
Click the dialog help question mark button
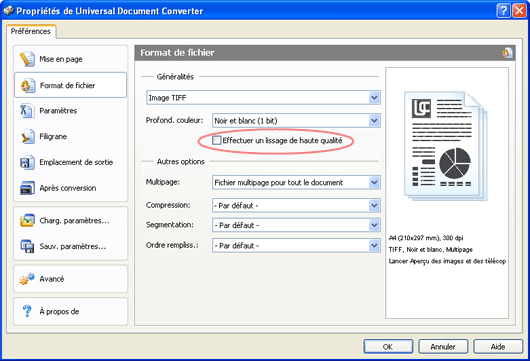(503, 11)
